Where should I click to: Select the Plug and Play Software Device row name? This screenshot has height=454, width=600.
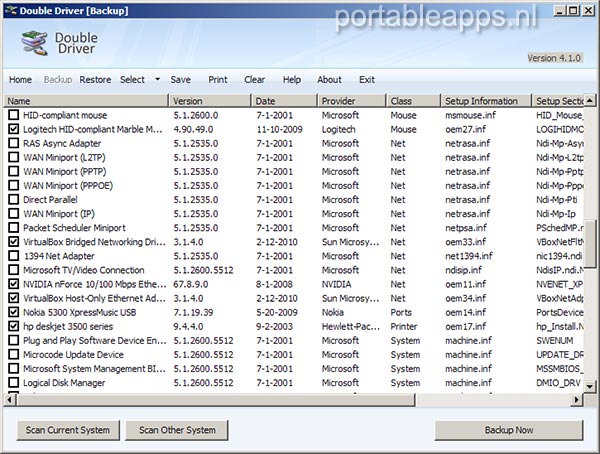(x=95, y=340)
